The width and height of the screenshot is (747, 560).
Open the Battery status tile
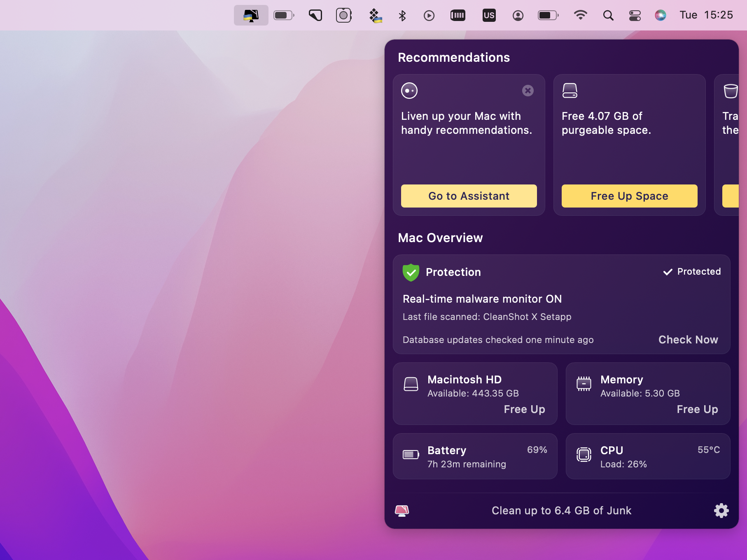tap(475, 456)
